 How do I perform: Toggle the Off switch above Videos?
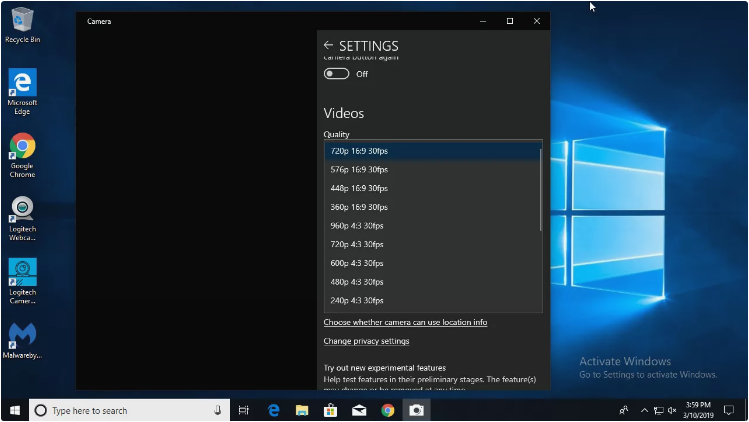coord(336,74)
